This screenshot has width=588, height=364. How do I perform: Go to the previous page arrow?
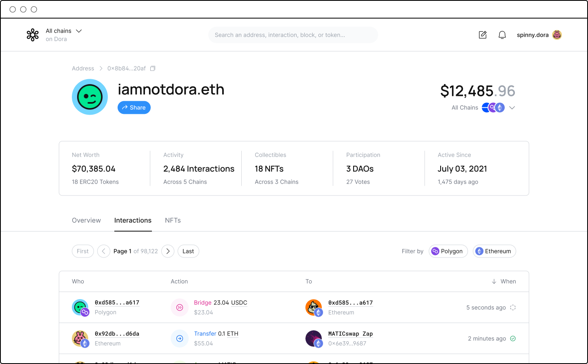[x=104, y=251]
